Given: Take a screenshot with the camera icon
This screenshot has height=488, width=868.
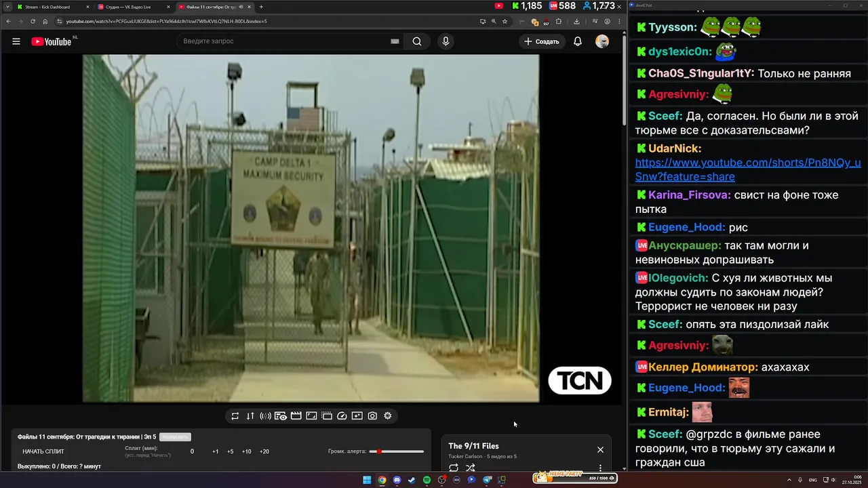Looking at the screenshot, I should (x=372, y=416).
